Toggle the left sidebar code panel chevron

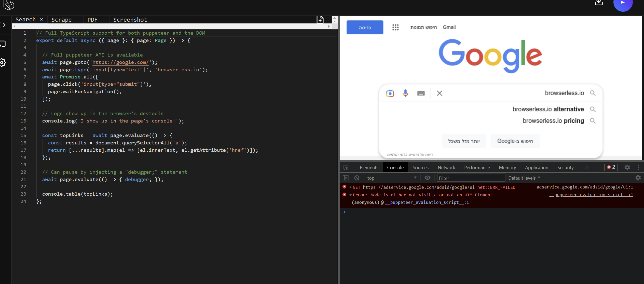pos(4,25)
